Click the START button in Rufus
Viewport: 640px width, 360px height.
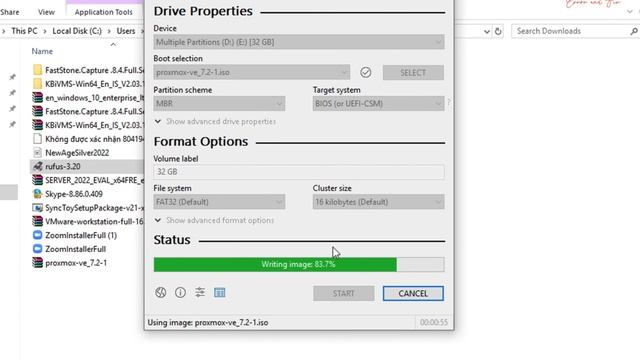(x=344, y=293)
